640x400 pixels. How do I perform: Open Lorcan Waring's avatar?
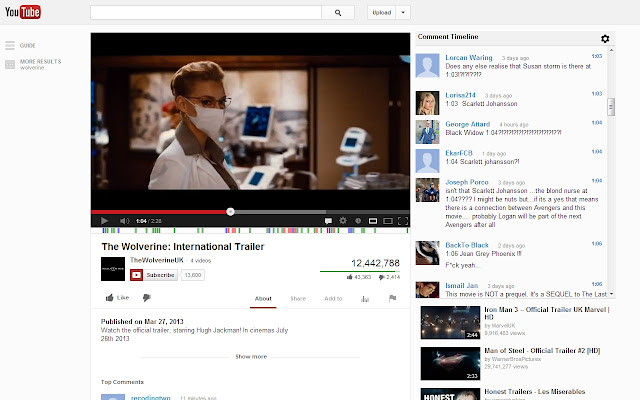click(x=427, y=65)
